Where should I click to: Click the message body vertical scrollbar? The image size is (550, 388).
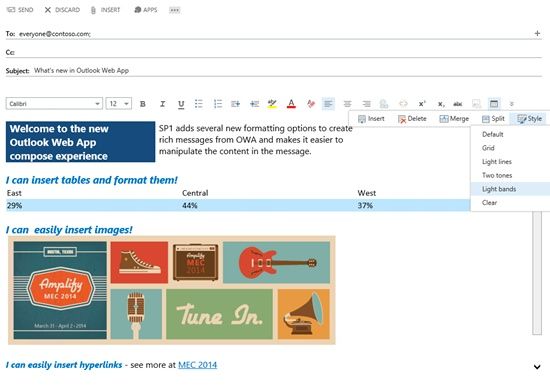(x=537, y=273)
